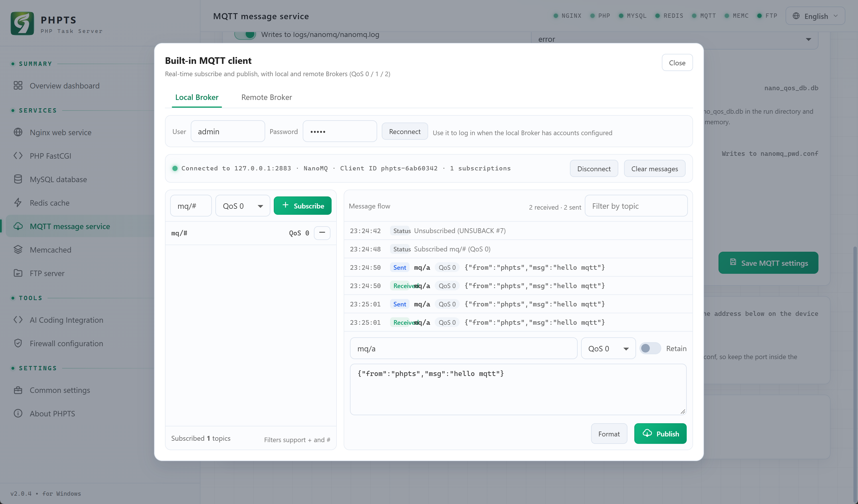The height and width of the screenshot is (504, 858).
Task: Click the mq/# subscription list entry
Action: 251,233
